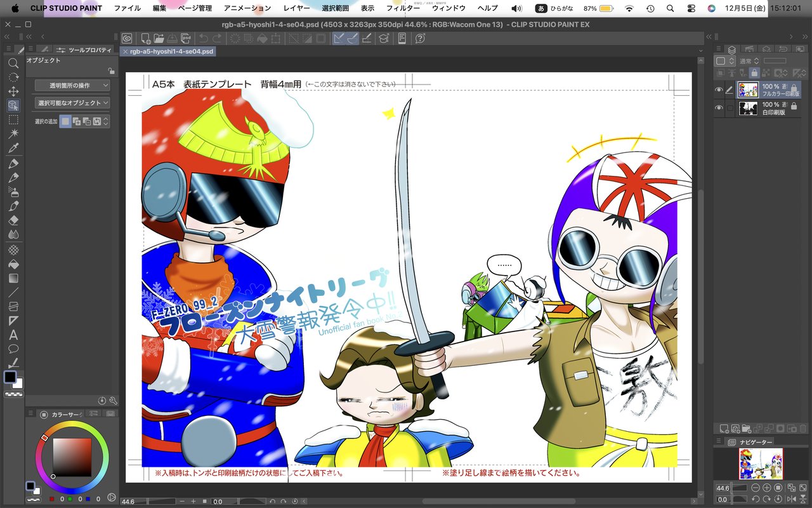The width and height of the screenshot is (812, 508).
Task: Select the Zoom magnifier tool
Action: pos(13,63)
